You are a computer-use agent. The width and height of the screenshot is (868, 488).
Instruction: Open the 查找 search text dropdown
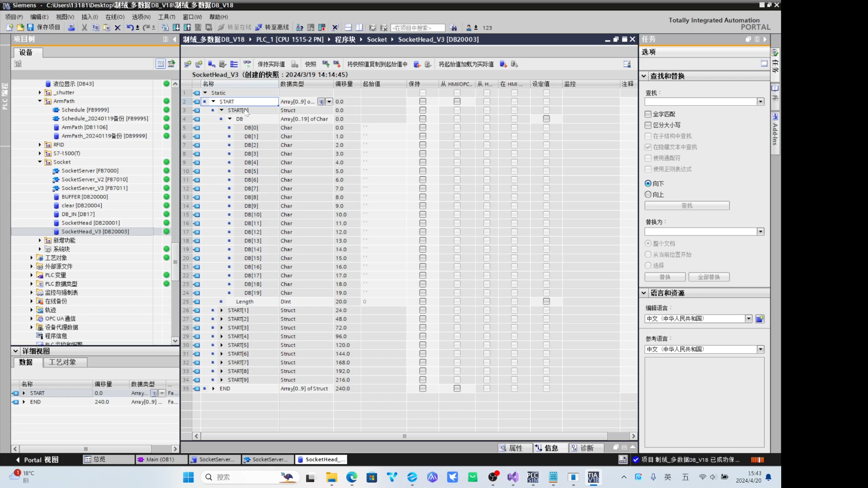coord(760,102)
